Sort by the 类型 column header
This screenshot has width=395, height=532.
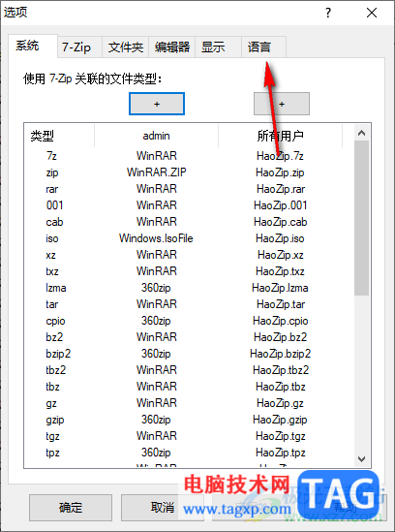coord(59,136)
